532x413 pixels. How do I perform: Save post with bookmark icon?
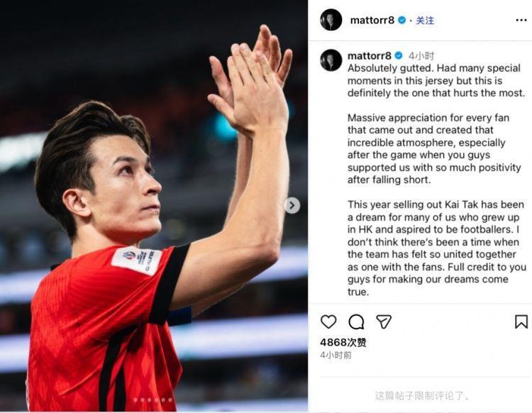[x=521, y=321]
